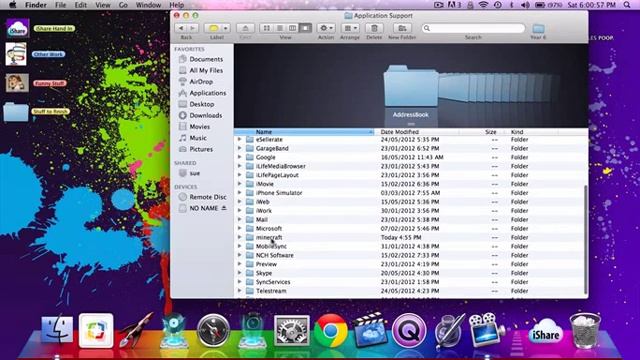The image size is (640, 360).
Task: Switch to column view
Action: coord(292,28)
